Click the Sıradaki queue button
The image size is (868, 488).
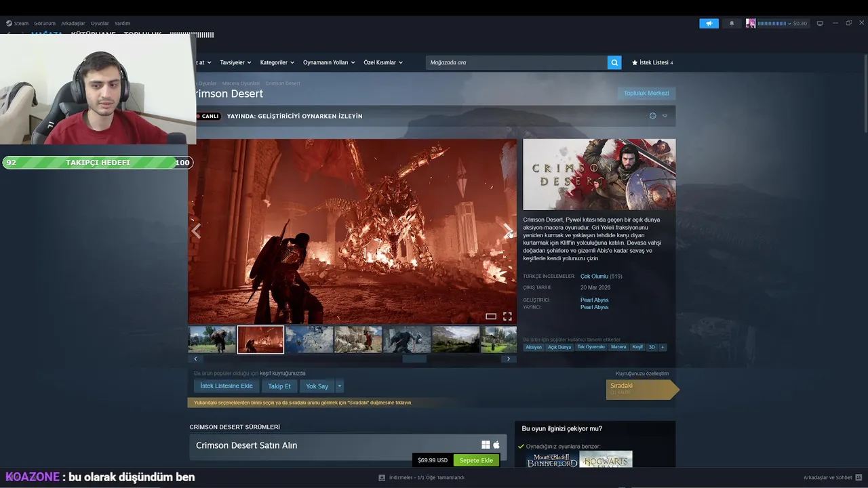click(642, 389)
